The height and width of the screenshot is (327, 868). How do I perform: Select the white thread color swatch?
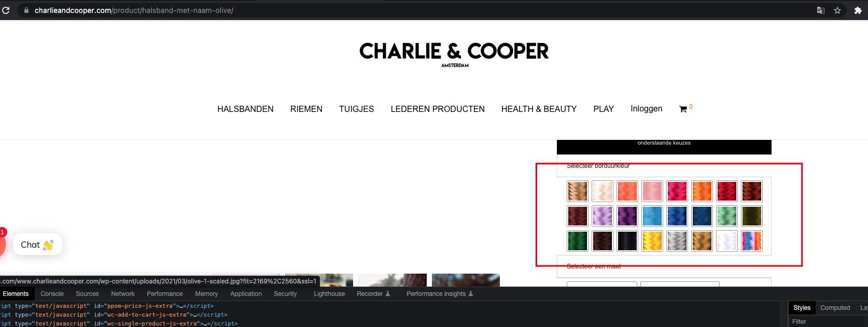pyautogui.click(x=727, y=241)
